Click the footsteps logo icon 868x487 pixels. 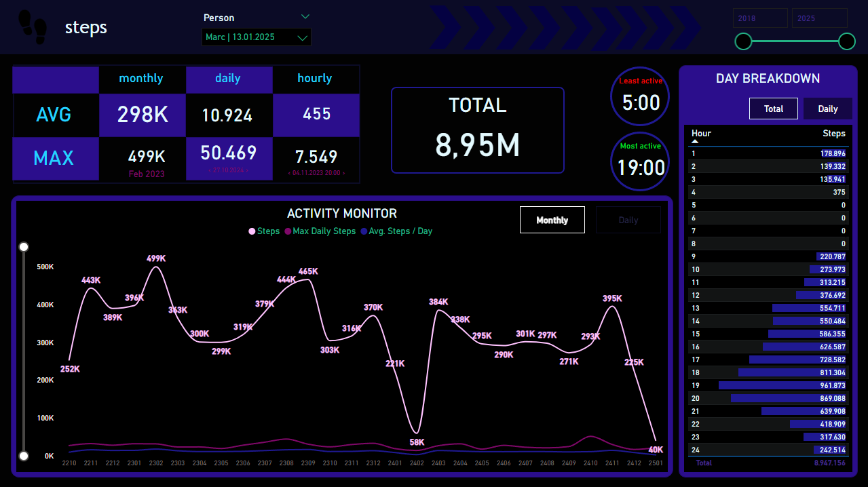coord(32,26)
